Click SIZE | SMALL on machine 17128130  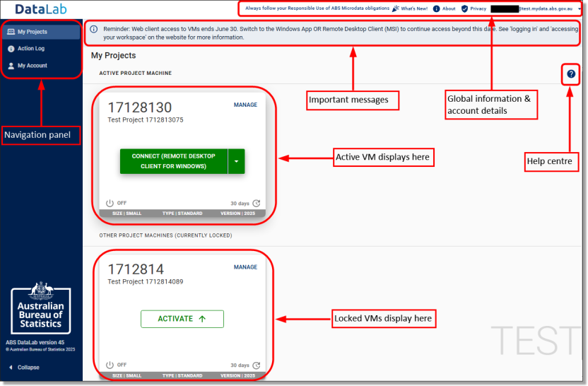pyautogui.click(x=127, y=214)
